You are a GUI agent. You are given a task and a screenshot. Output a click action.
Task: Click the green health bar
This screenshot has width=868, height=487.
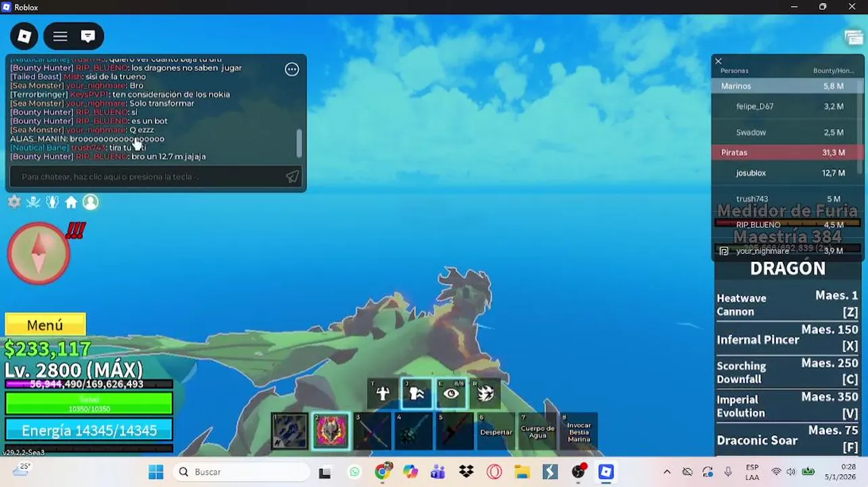click(89, 404)
